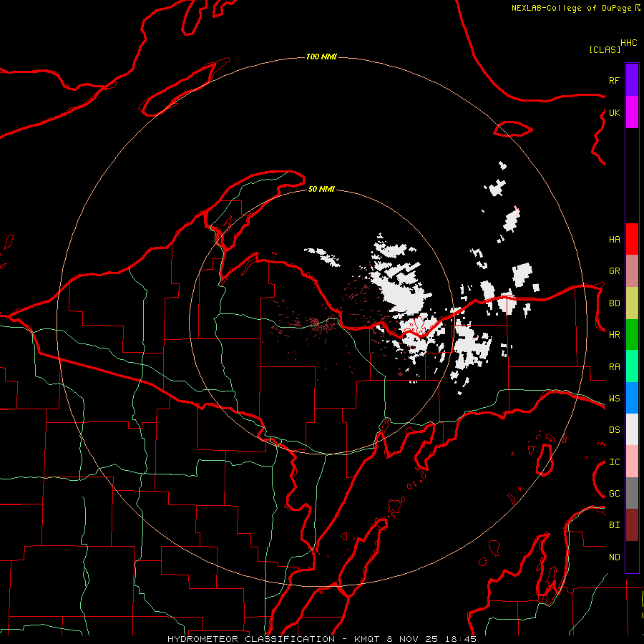Click the NEXLAB-College of DuPage watermark text

pyautogui.click(x=571, y=8)
